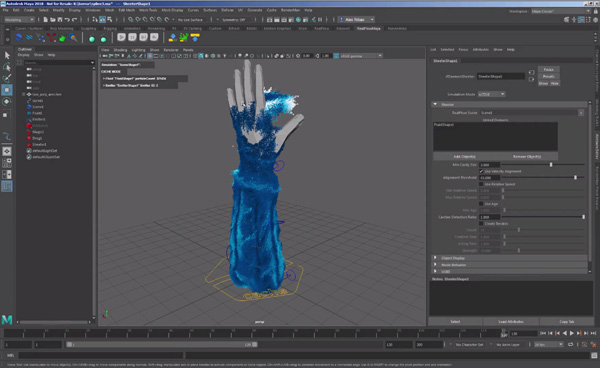Click the first green sphere shelf icon
This screenshot has width=600, height=368.
tap(92, 39)
